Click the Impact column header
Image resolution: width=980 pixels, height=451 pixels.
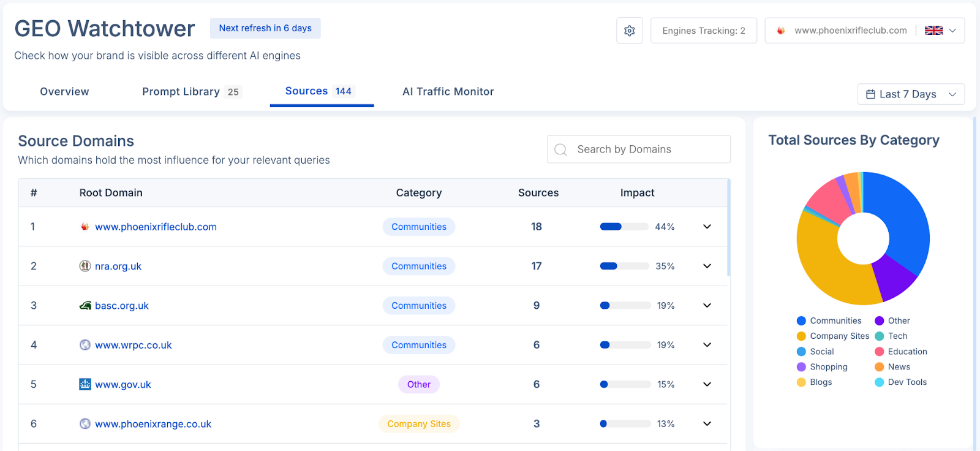(x=637, y=193)
